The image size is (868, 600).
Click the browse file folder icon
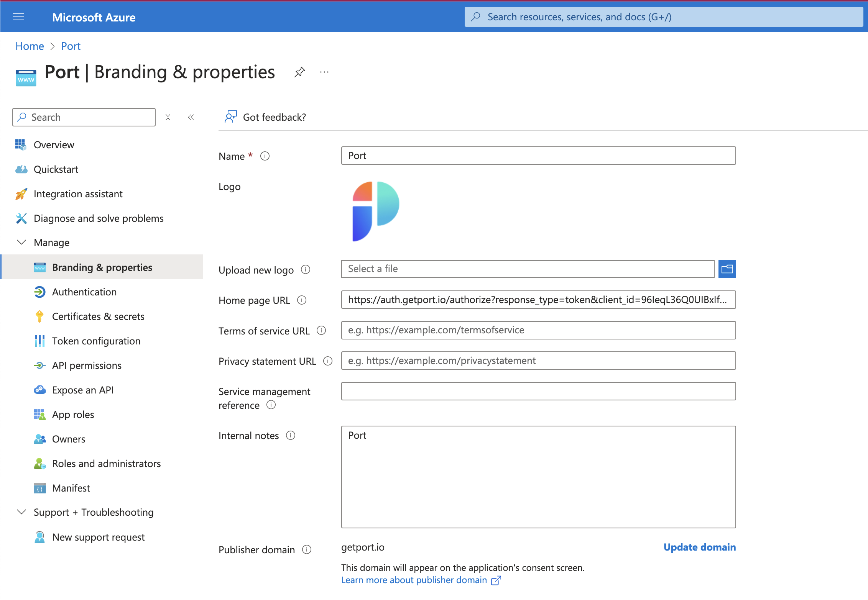pos(727,269)
